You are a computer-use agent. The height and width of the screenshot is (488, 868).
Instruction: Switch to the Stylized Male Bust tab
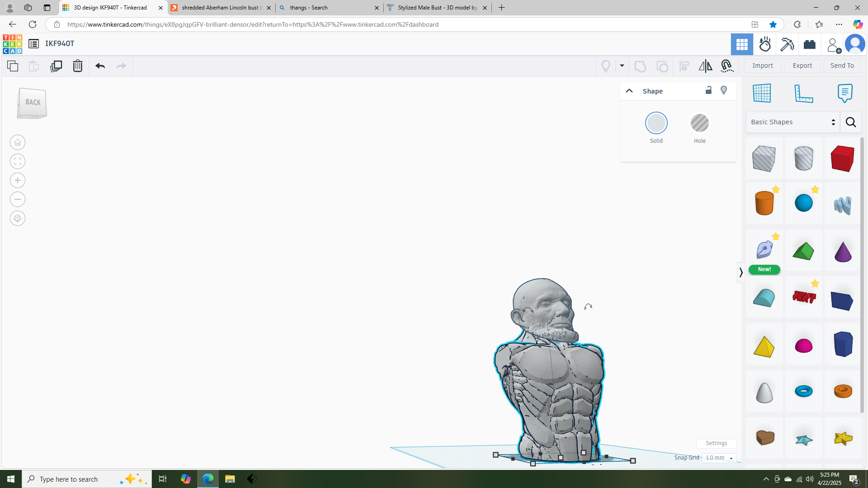438,8
